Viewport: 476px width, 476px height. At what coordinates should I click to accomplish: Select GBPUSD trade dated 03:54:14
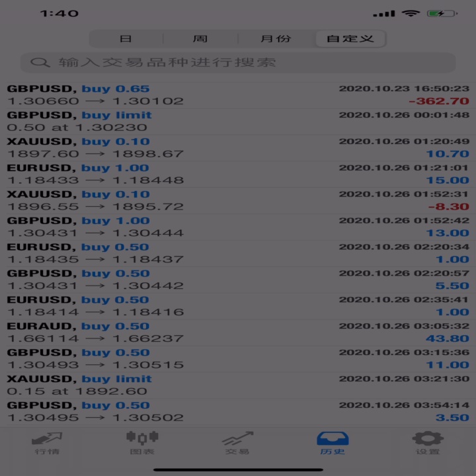[238, 412]
